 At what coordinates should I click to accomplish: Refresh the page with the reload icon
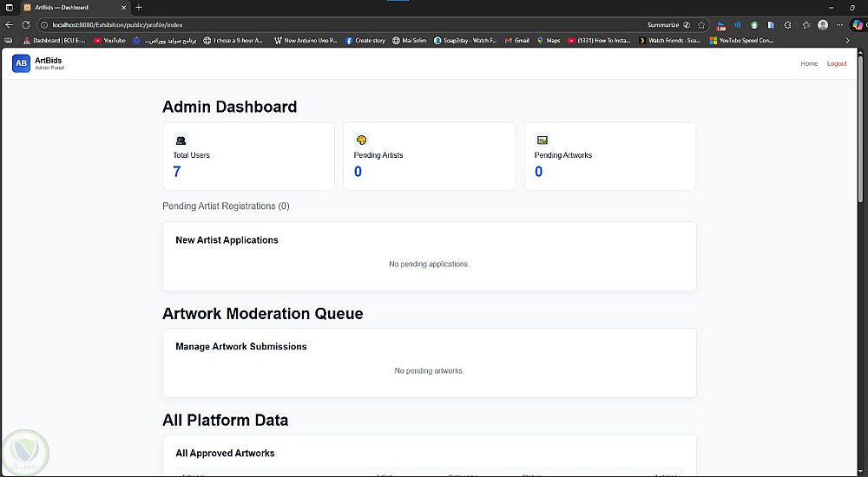(26, 25)
